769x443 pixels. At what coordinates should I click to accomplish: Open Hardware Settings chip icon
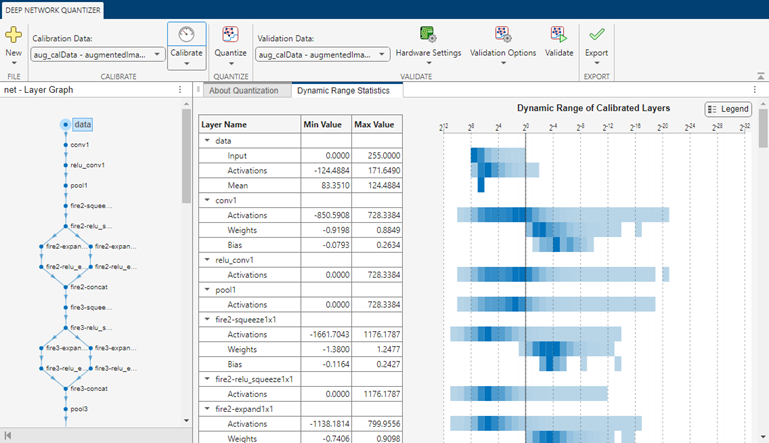(x=428, y=35)
